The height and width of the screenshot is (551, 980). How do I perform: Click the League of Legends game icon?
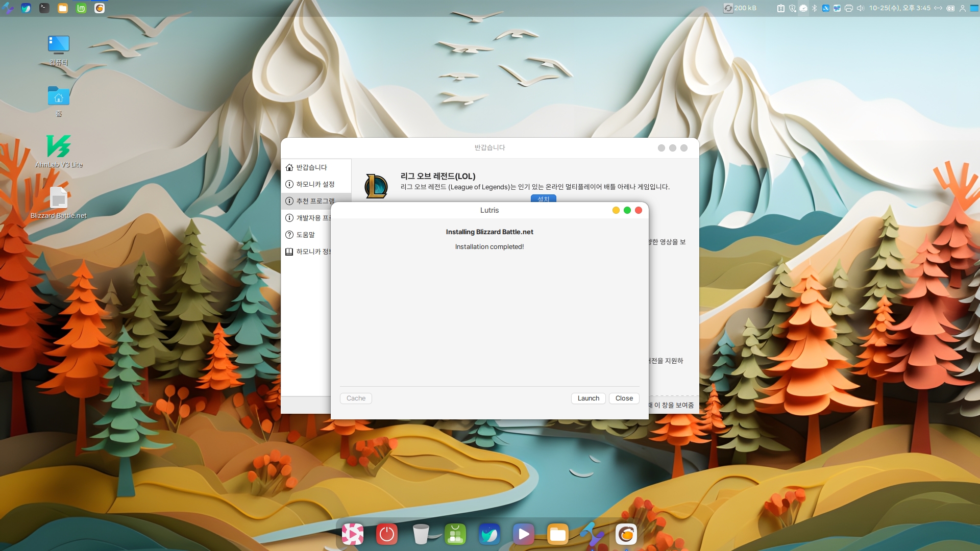coord(376,186)
